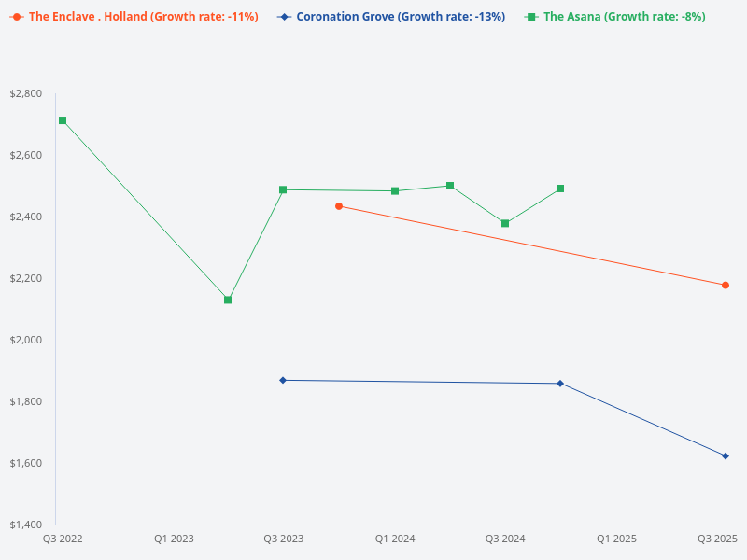Click The Asana Q3 2023 square marker
Viewport: 747px width, 560px height.
[x=283, y=189]
